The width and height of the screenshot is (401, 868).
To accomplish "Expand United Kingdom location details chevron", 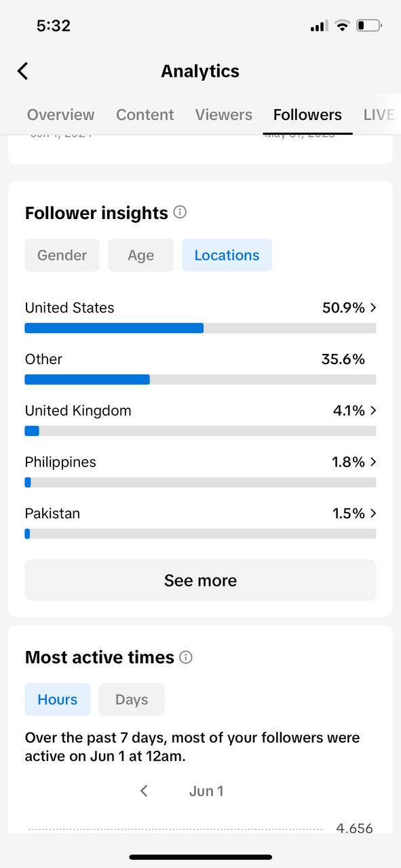I will (x=373, y=410).
